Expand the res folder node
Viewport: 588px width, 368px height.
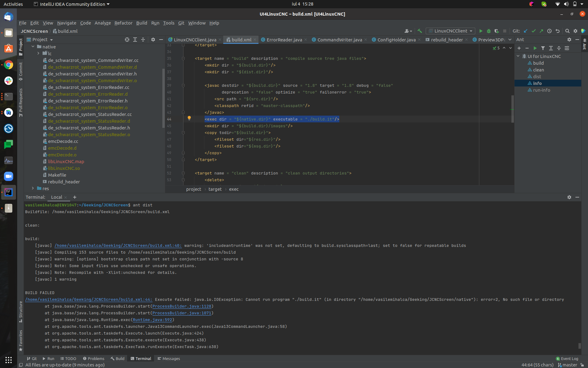[x=33, y=188]
